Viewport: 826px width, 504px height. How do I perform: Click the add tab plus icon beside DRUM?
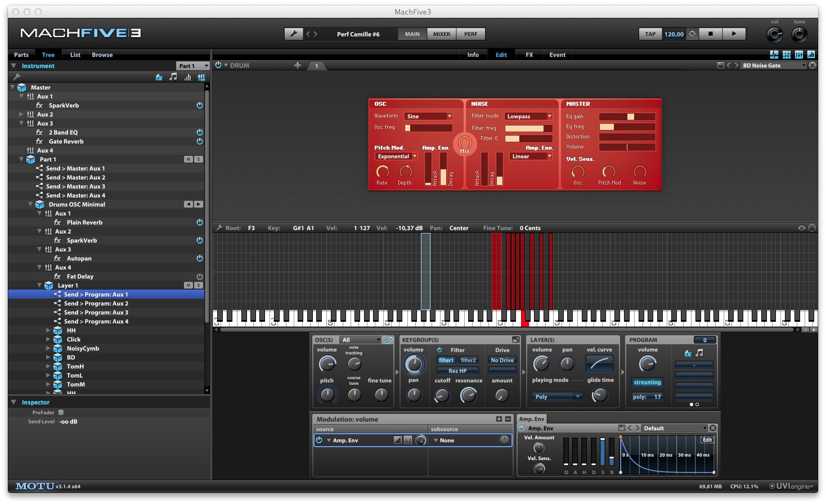click(298, 65)
